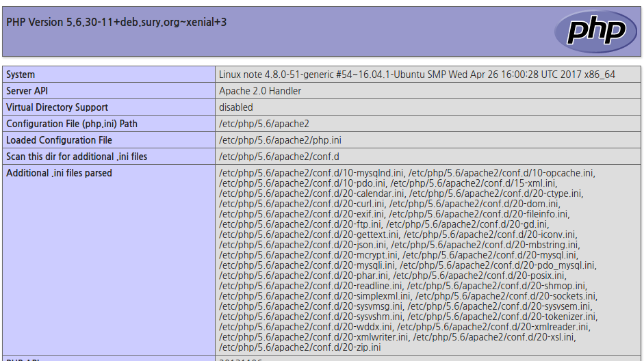Click the 20-ctype.ini file path

tap(495, 193)
